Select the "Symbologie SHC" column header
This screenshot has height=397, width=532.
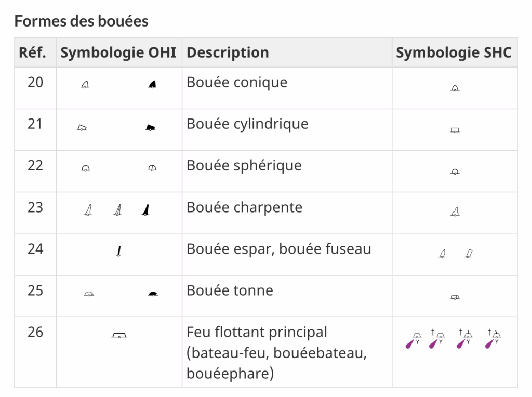point(454,52)
